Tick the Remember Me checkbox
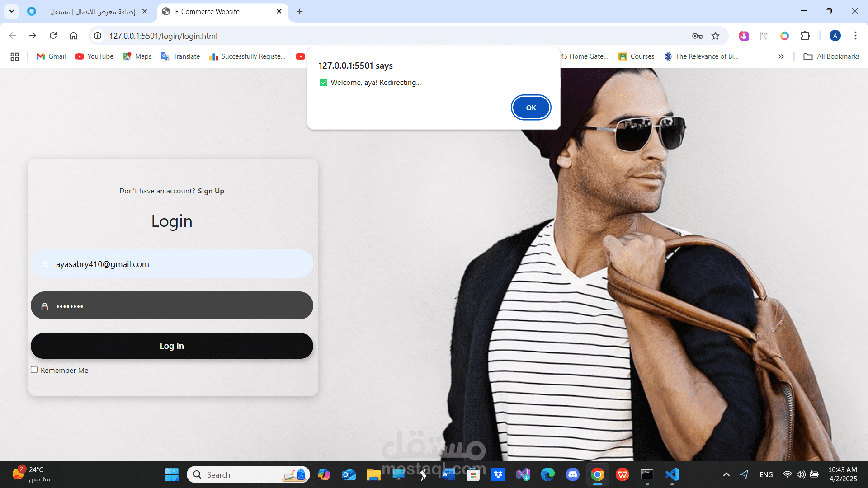 (x=34, y=370)
